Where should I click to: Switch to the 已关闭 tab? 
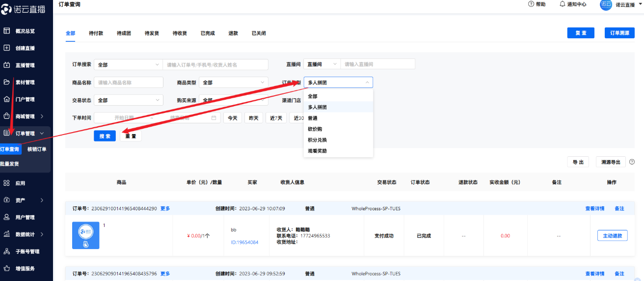click(259, 33)
